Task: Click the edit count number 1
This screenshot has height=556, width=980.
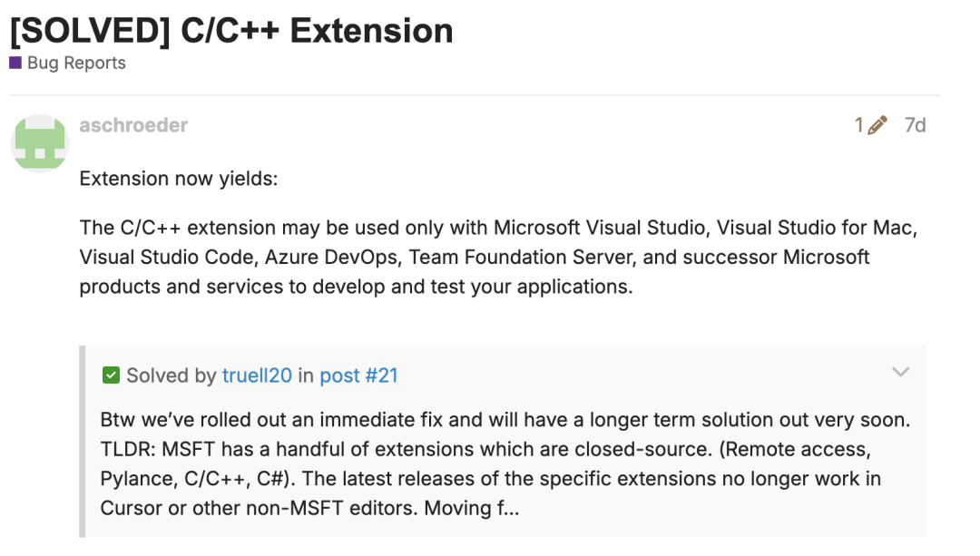Action: point(858,125)
